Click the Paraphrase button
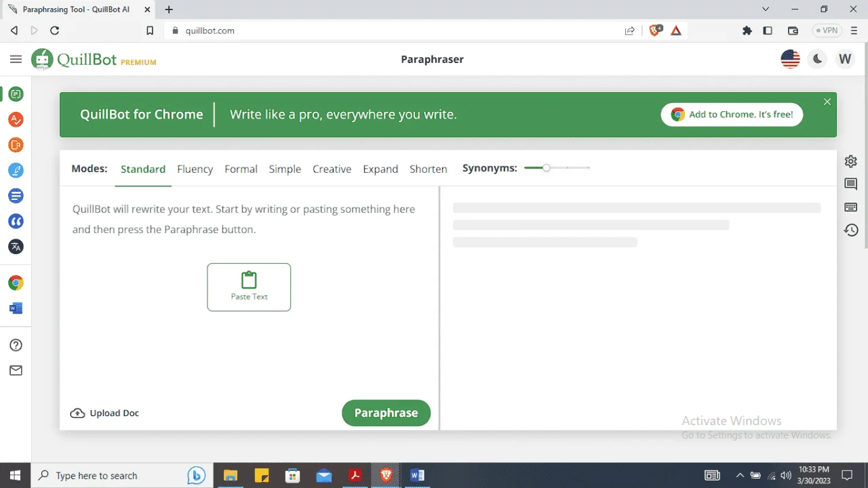 386,413
